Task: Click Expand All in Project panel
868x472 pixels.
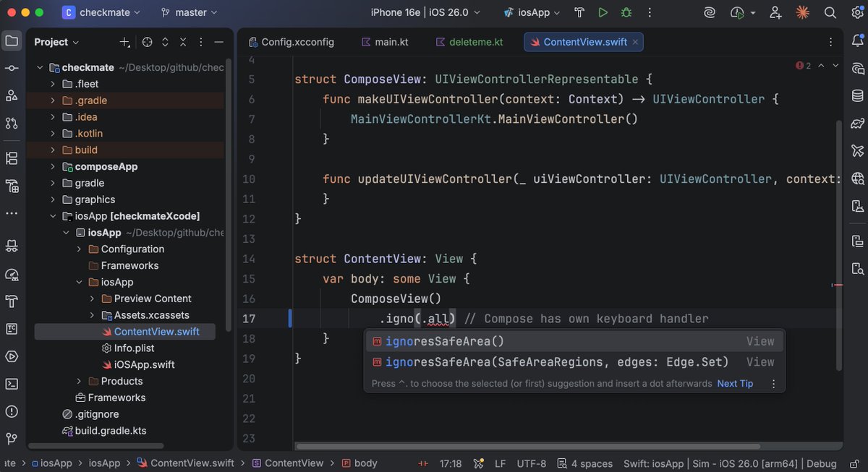Action: pos(166,42)
